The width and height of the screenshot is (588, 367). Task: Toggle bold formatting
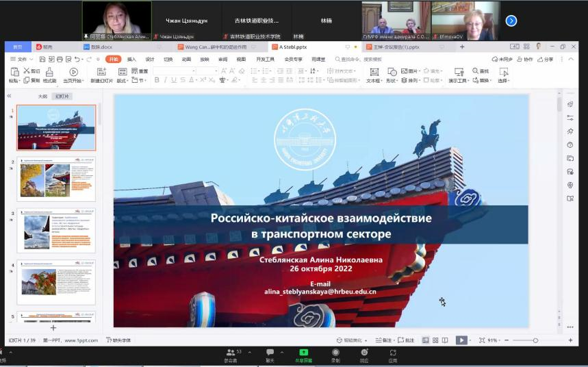click(x=157, y=80)
